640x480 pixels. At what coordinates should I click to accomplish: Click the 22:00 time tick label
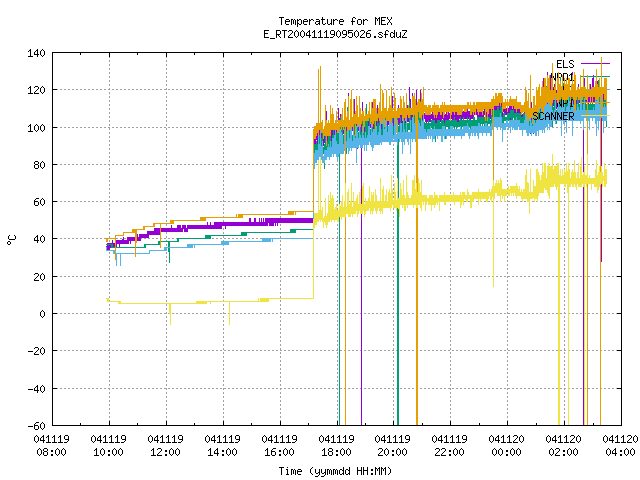click(449, 452)
